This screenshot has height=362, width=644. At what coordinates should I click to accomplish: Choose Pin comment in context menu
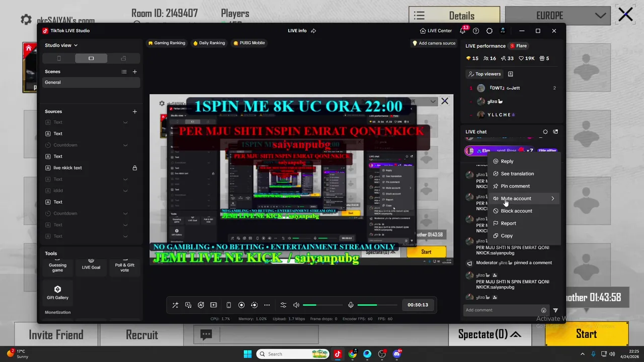pyautogui.click(x=524, y=186)
